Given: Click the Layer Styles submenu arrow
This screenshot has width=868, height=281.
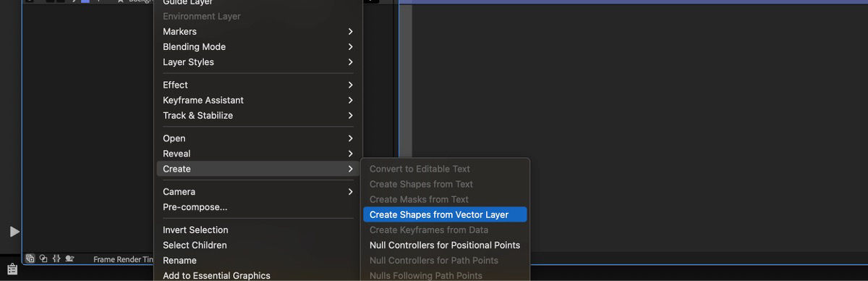Looking at the screenshot, I should coord(350,62).
